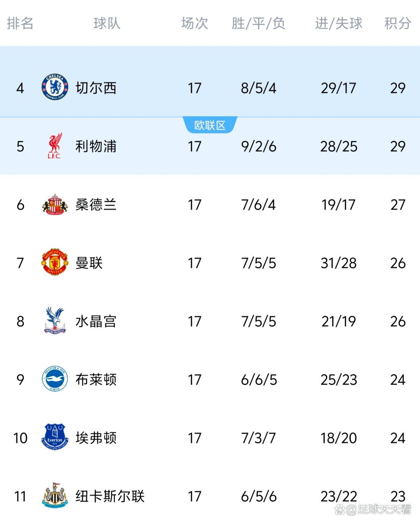Click the Manchester United club crest
The width and height of the screenshot is (420, 524).
click(54, 263)
